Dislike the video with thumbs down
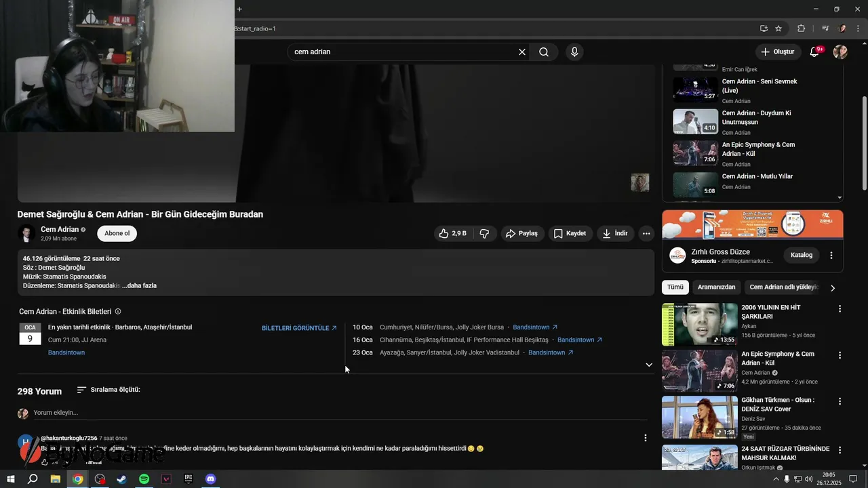Viewport: 868px width, 488px height. (x=485, y=233)
